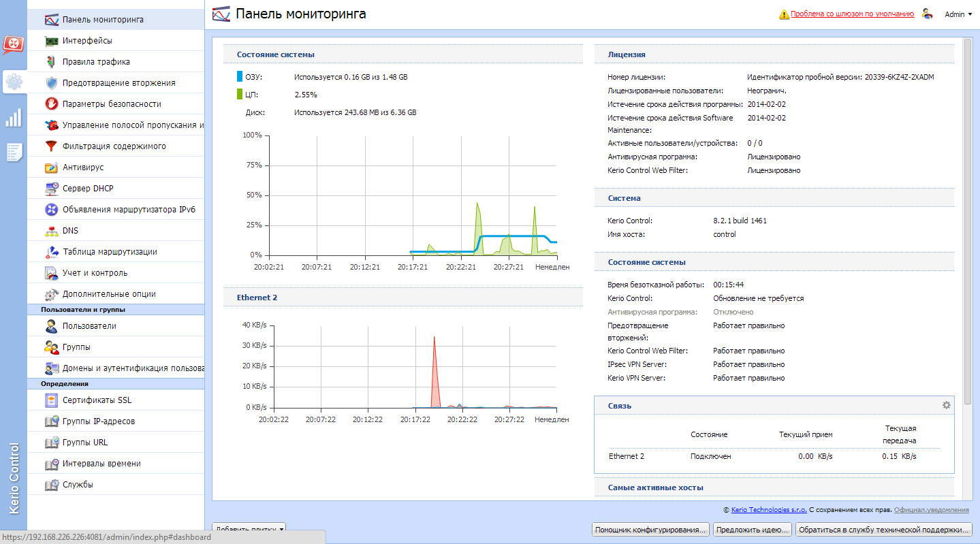Click the Группы IP-адресов icon
This screenshot has height=544, width=980.
pyautogui.click(x=52, y=421)
